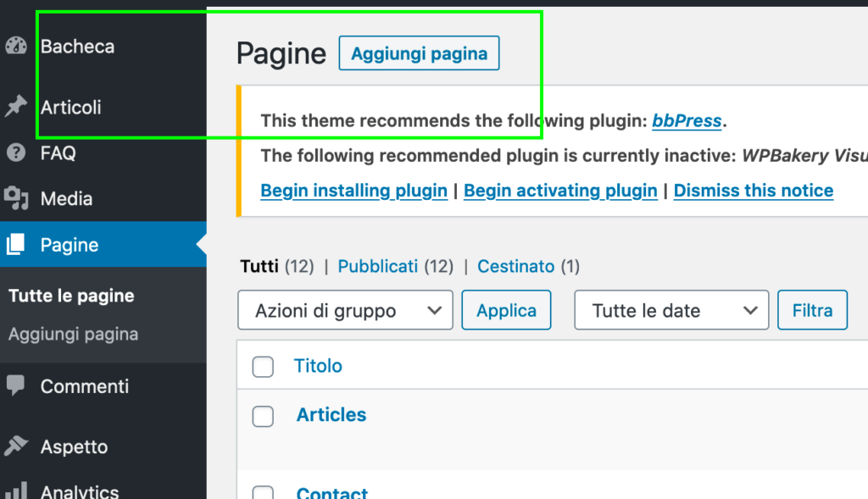Screen dimensions: 868x499
Task: Click the Media library icon
Action: (16, 199)
